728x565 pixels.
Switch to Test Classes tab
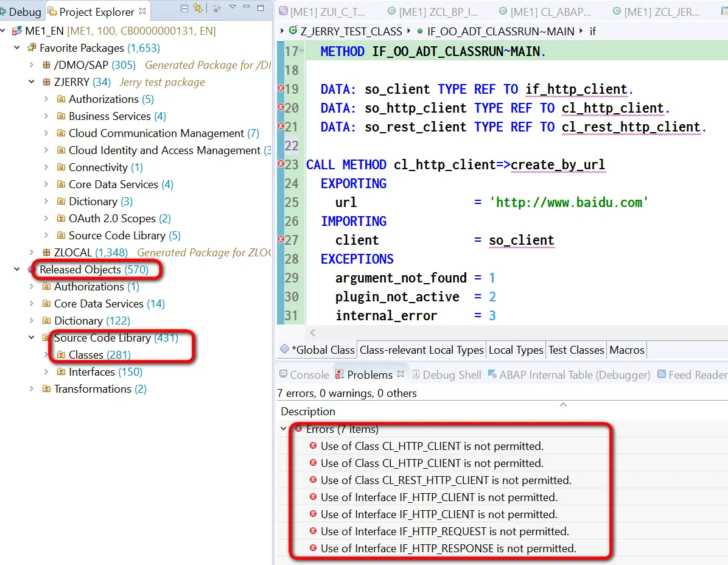tap(576, 350)
